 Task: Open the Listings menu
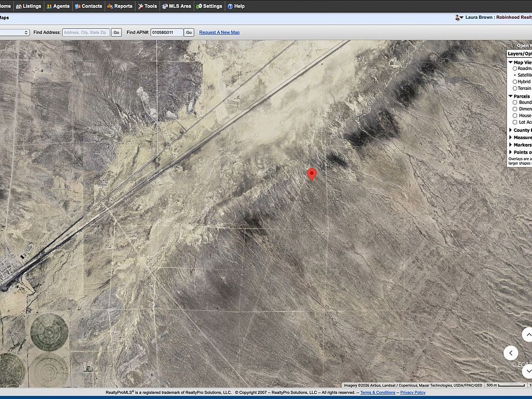click(x=28, y=6)
